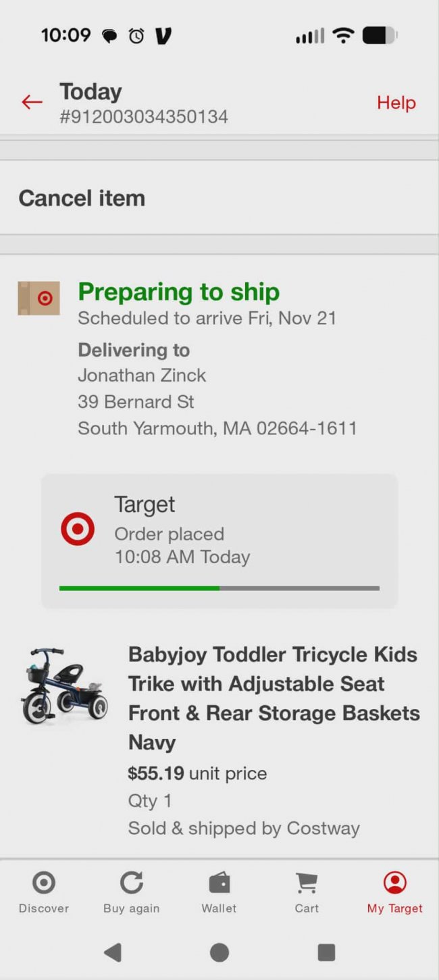Tap the Buy again refresh icon
Viewport: 439px width, 980px height.
point(132,883)
